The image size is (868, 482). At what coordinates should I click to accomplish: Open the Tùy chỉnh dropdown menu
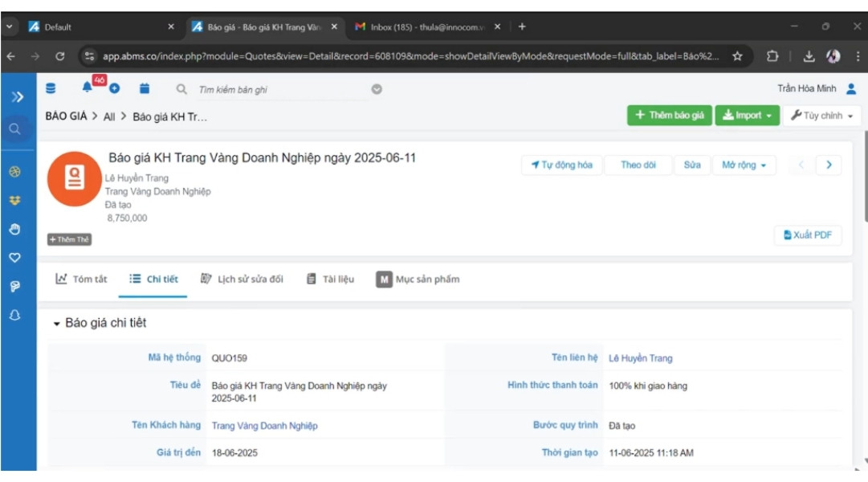[x=821, y=116]
